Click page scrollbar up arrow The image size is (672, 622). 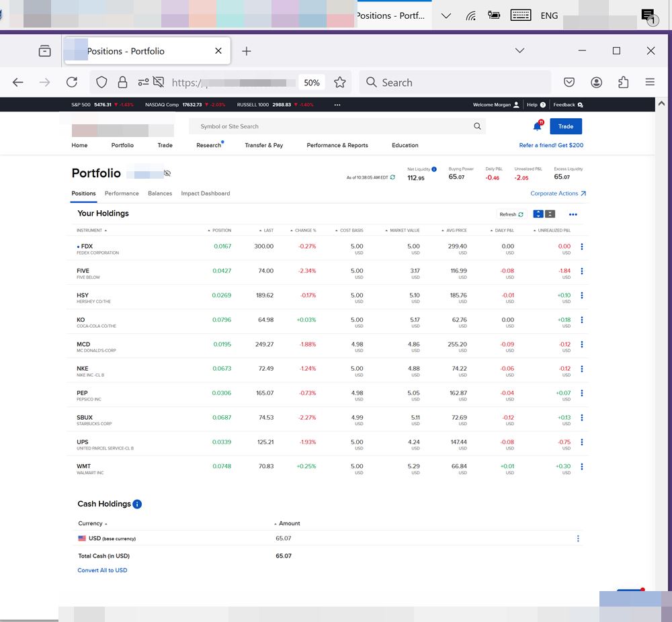pos(661,103)
